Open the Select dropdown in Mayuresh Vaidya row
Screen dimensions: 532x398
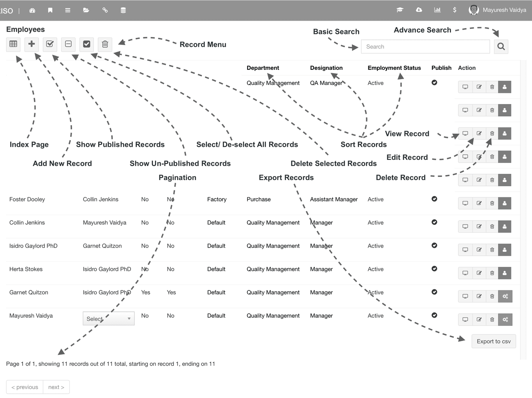click(109, 318)
